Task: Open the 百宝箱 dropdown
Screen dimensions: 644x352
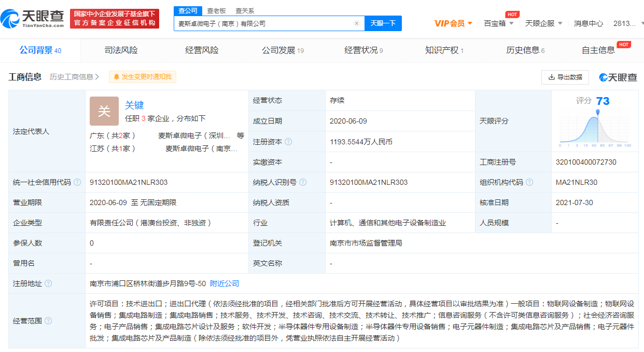Action: [x=499, y=23]
